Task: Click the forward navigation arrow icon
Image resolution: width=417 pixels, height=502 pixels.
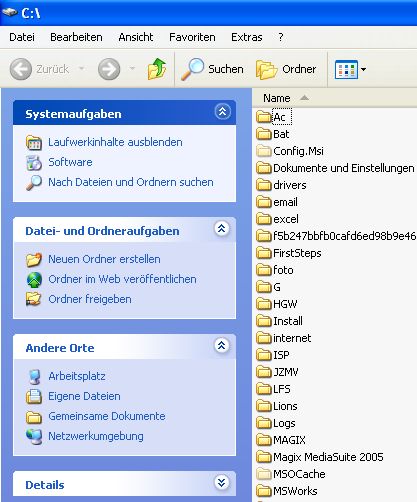Action: (109, 69)
